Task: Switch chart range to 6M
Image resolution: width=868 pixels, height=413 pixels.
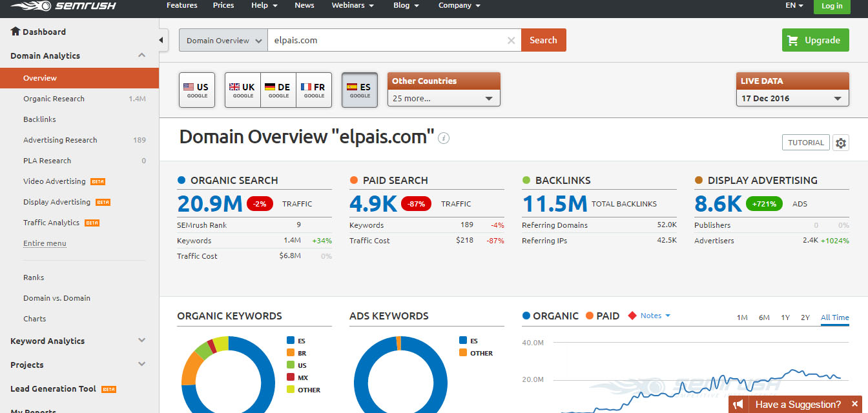Action: coord(764,317)
